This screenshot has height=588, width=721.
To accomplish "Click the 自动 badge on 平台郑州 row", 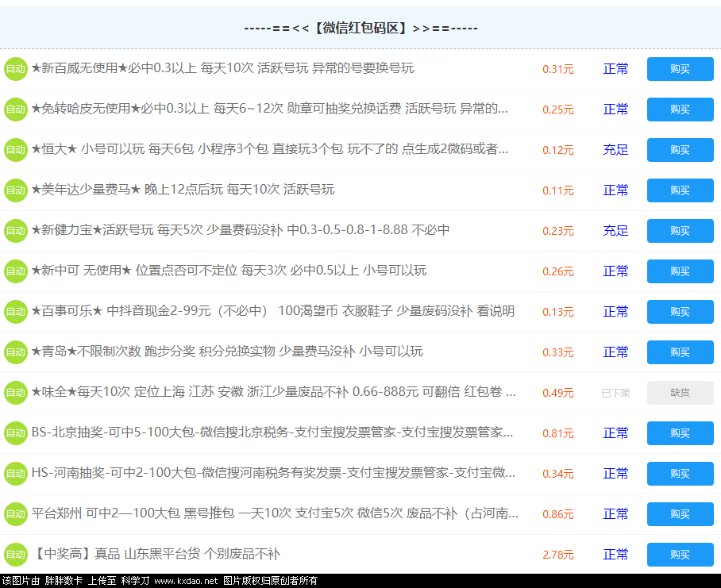I will coord(16,513).
